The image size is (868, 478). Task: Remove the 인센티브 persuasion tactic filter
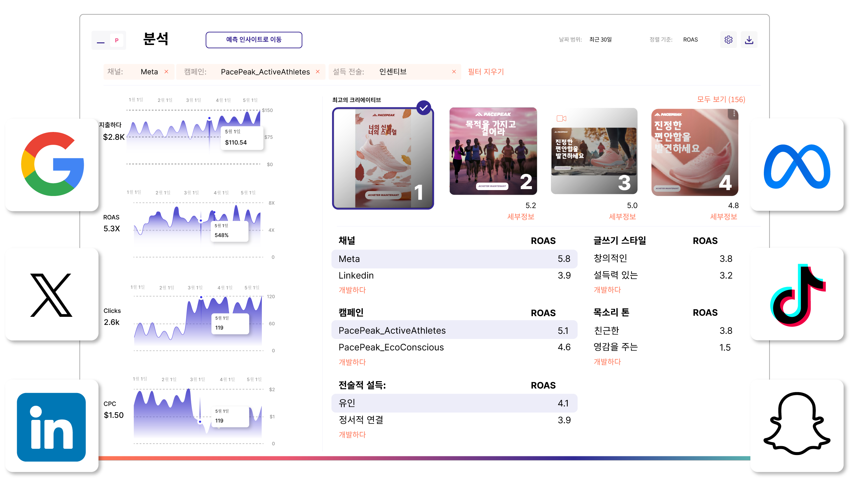454,72
